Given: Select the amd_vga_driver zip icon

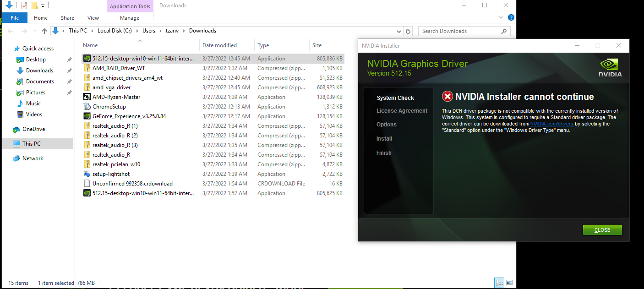Looking at the screenshot, I should 87,87.
